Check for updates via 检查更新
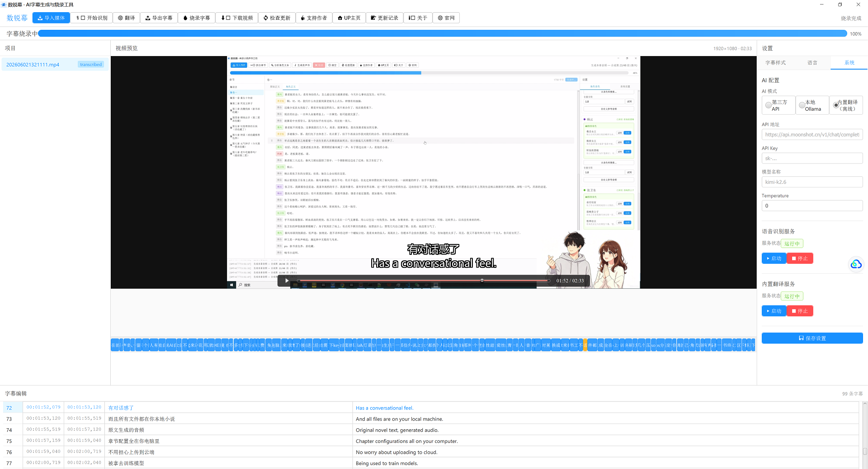868x469 pixels. tap(277, 18)
